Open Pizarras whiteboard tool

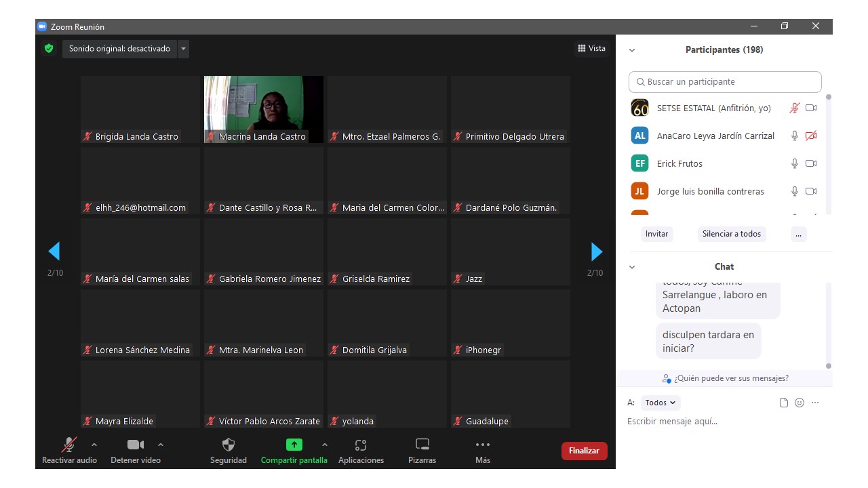[422, 445]
